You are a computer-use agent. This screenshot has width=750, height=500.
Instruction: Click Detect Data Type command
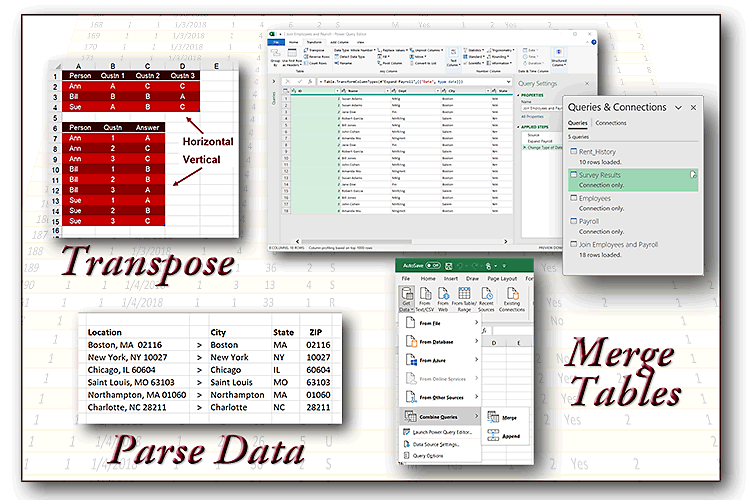(x=350, y=56)
